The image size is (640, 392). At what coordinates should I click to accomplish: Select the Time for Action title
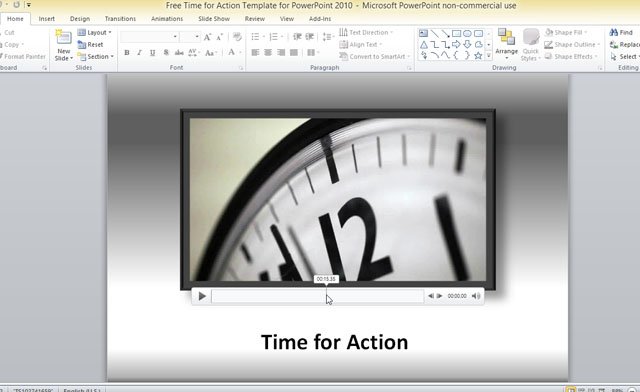[x=334, y=342]
